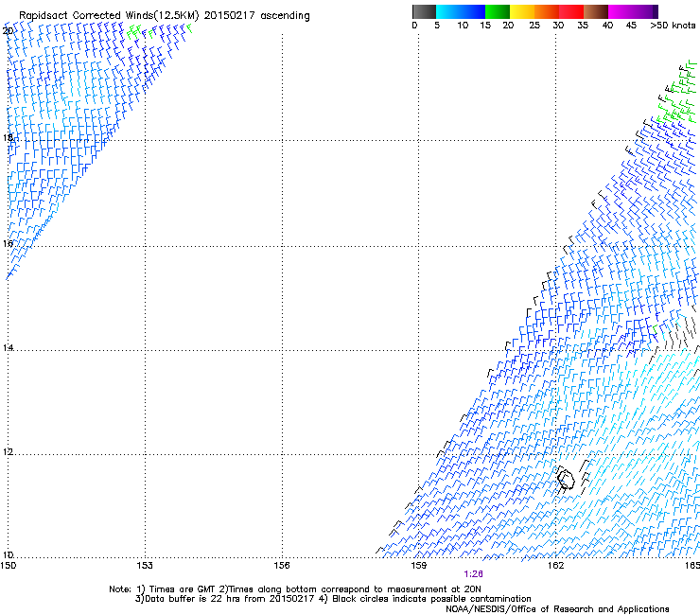Click the '159' longitude axis label

pos(418,566)
